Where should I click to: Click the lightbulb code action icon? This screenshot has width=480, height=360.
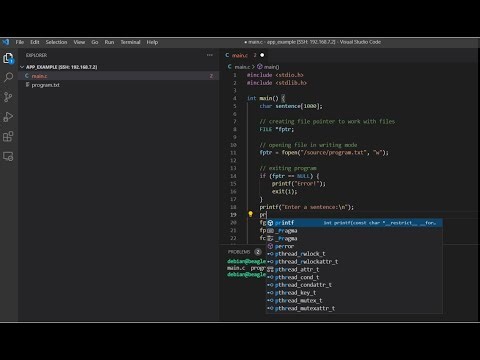(x=250, y=214)
